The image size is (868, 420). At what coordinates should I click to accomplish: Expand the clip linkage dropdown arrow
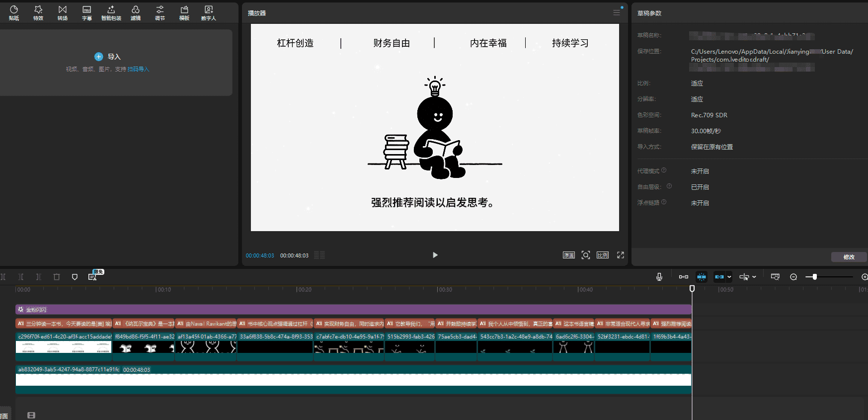coord(729,277)
